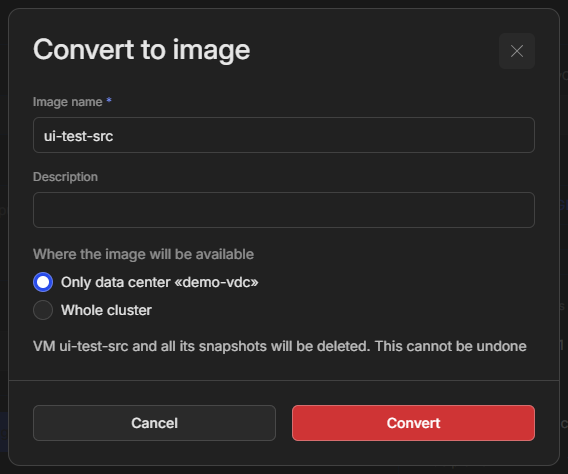Click the Image name label
568x474 pixels.
68,102
